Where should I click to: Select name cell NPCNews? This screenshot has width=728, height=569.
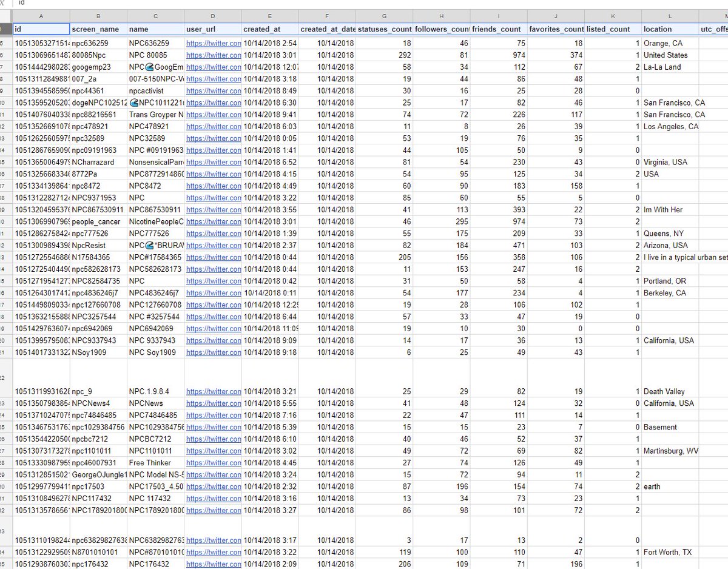(156, 403)
